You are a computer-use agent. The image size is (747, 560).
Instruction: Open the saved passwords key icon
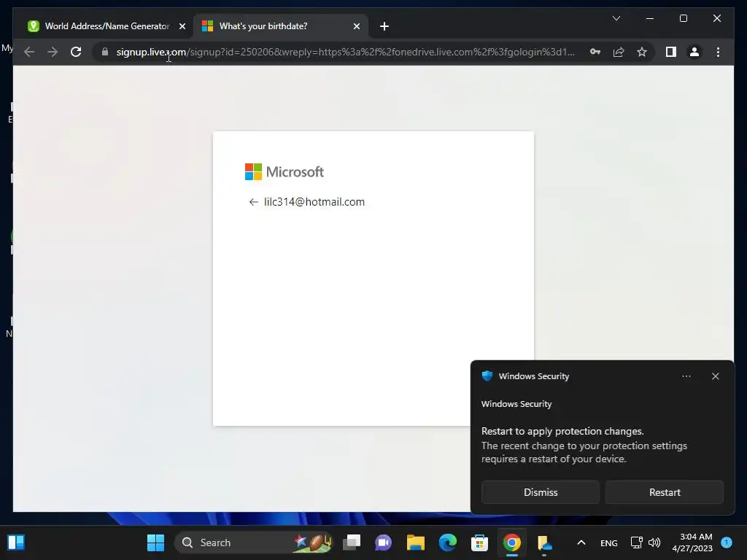click(595, 52)
